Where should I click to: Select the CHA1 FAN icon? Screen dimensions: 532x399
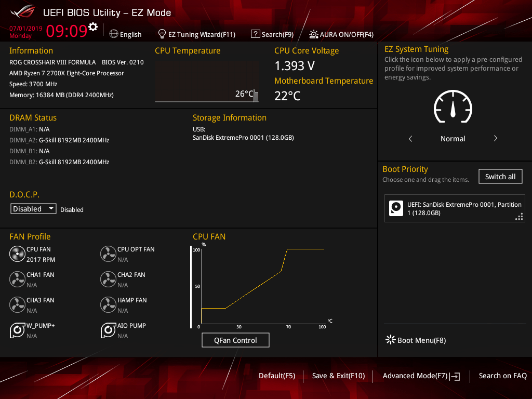[17, 279]
